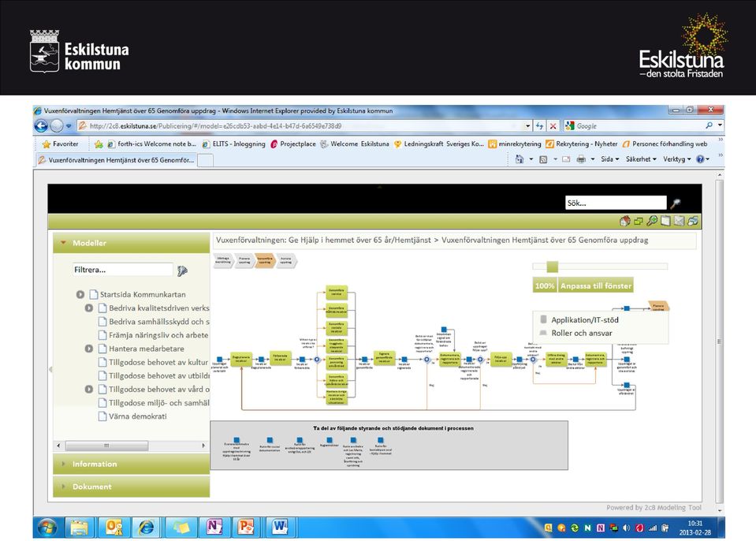Viewport: 756px width, 541px height.
Task: Select Bedriva samhällsskydd och s tree item
Action: pos(159,322)
